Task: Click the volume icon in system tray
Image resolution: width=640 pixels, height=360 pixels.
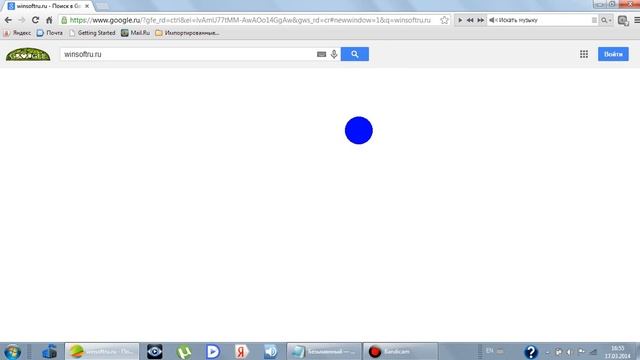Action: coord(569,352)
